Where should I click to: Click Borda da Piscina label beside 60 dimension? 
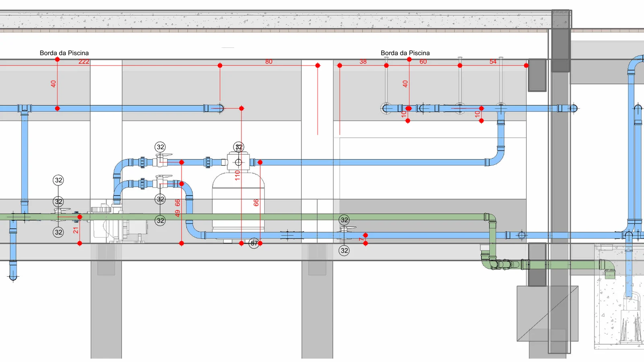tap(405, 53)
